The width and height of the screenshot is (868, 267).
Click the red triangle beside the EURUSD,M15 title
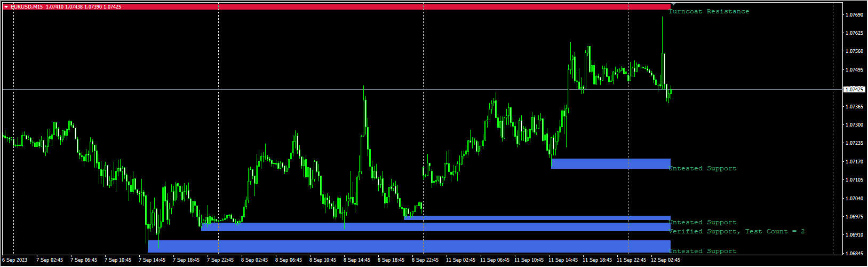point(6,7)
